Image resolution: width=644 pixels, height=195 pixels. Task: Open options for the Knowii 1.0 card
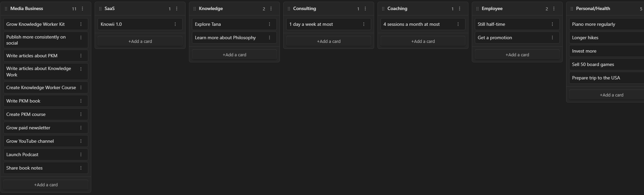(175, 24)
